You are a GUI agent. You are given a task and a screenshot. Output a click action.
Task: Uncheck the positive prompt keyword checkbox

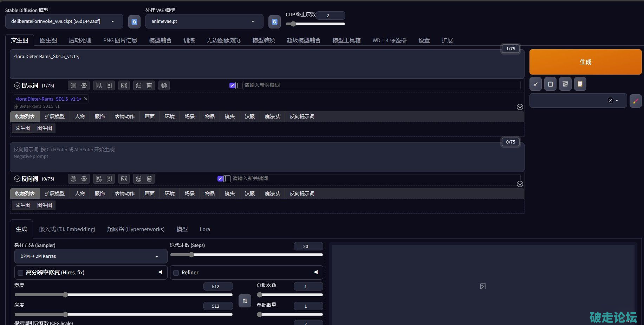pos(232,85)
